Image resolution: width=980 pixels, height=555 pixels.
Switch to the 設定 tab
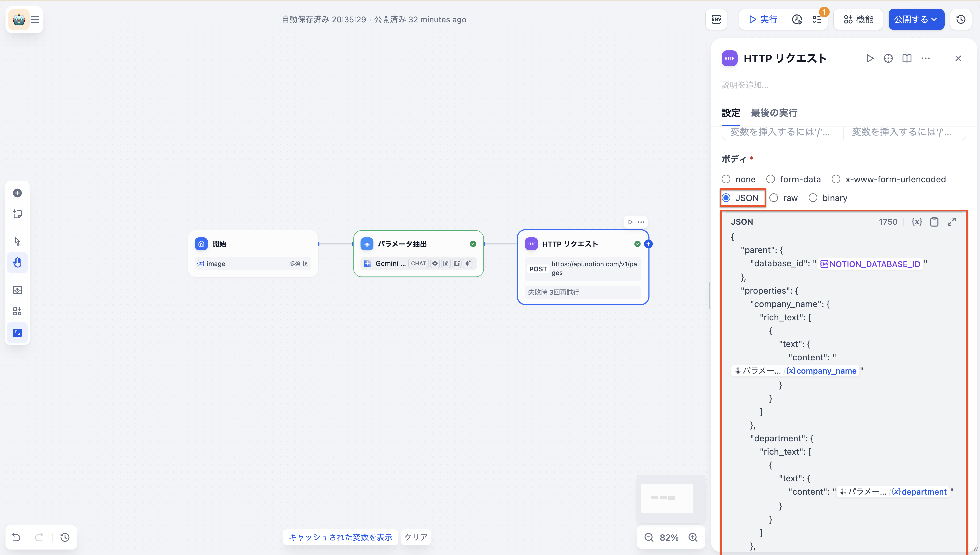point(731,113)
